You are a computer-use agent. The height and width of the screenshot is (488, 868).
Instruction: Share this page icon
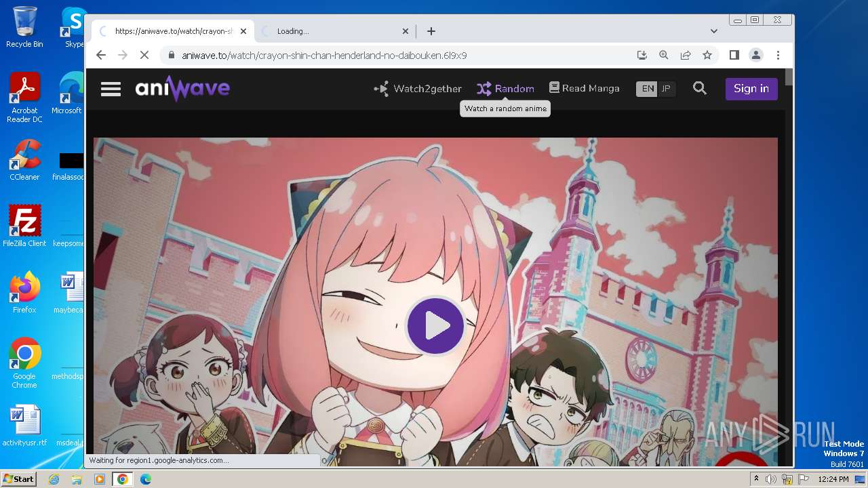(686, 55)
